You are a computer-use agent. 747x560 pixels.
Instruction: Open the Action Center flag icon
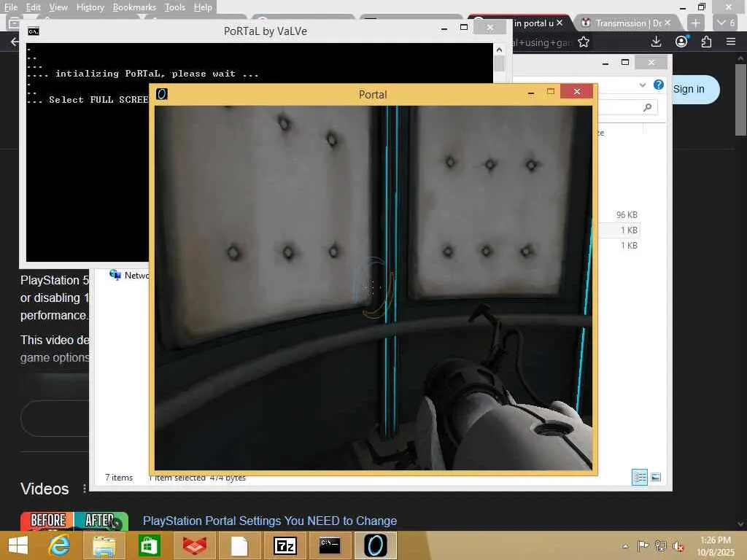[x=643, y=545]
